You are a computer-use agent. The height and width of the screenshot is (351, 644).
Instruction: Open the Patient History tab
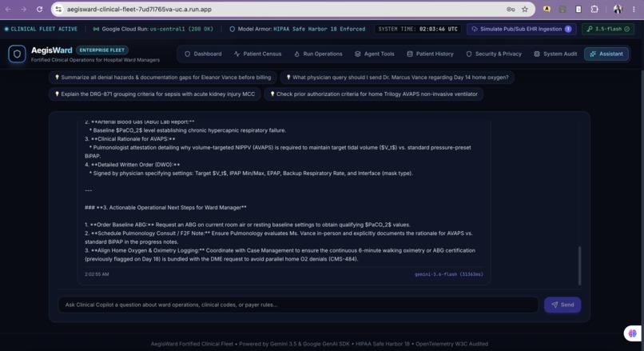coord(430,54)
